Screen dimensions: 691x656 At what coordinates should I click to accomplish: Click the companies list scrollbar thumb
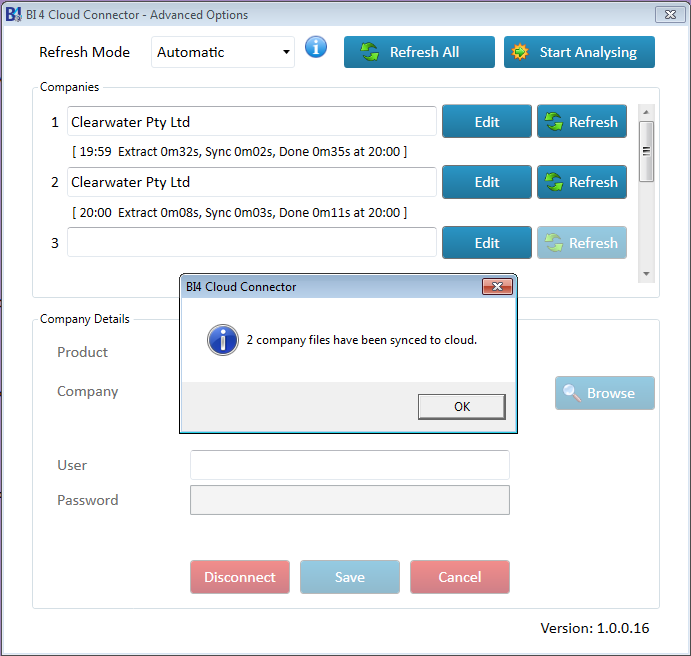pos(646,152)
